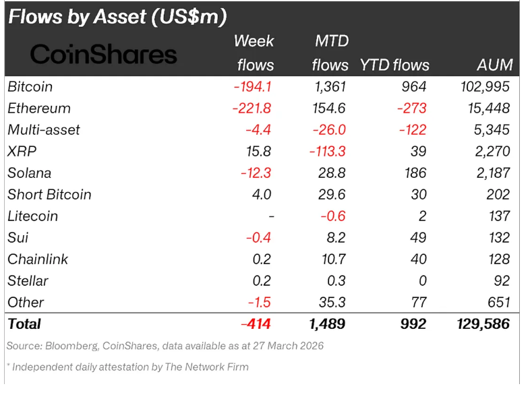
Task: Select the Total row label
Action: click(x=24, y=323)
